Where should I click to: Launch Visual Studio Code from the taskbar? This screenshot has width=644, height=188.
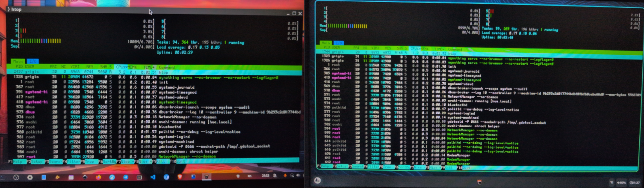pos(153,177)
